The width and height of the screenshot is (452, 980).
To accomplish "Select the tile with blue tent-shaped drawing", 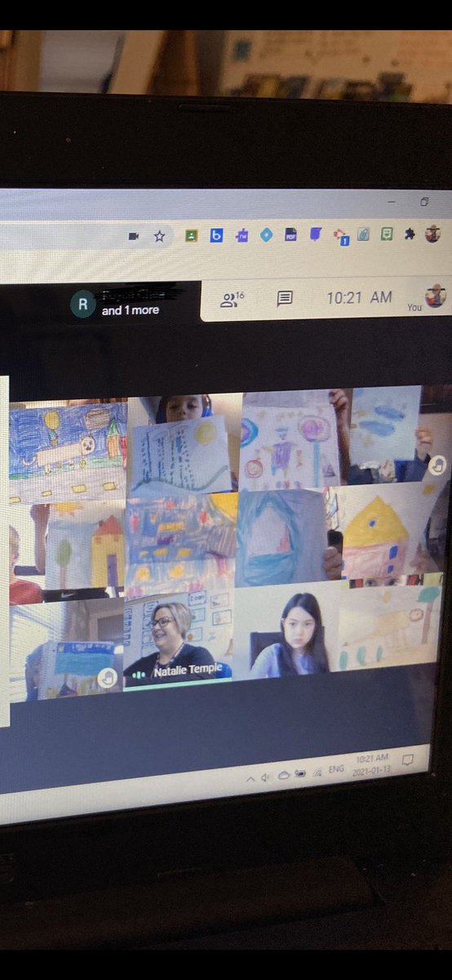I will pyautogui.click(x=290, y=537).
